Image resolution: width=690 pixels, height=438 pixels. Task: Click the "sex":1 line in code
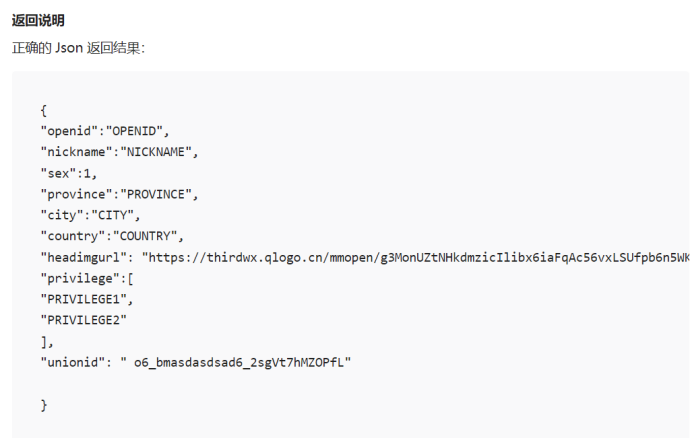[68, 173]
